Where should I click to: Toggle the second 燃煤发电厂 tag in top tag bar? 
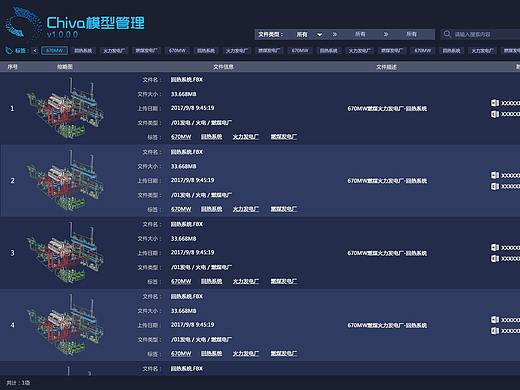(269, 51)
